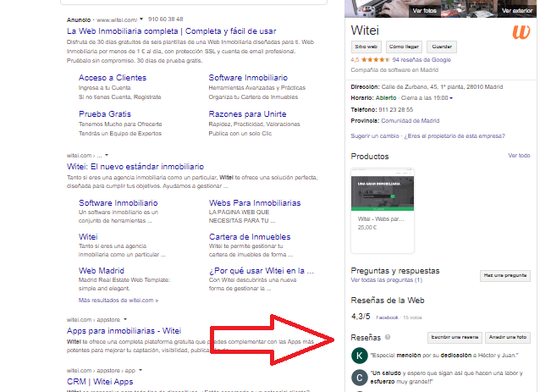Open the 'CRM | Witei Apps' result
Screen dimensions: 551x392
point(100,382)
